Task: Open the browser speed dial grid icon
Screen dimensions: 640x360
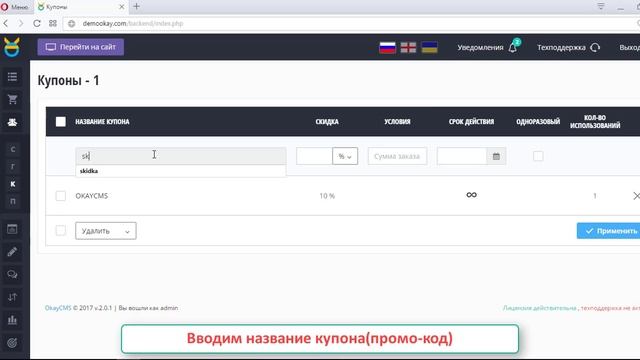Action: 53,23
